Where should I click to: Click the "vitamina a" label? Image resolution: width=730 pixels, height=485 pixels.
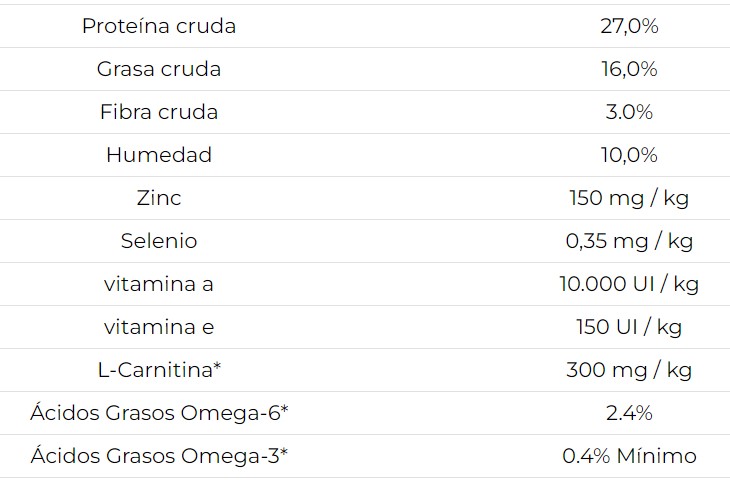tap(159, 284)
